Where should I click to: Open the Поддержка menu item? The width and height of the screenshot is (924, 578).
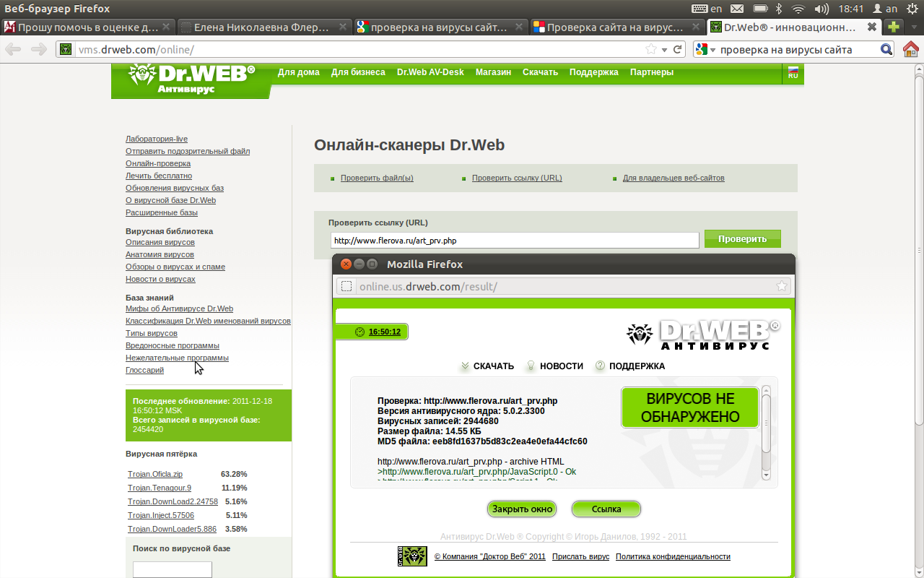(x=593, y=72)
